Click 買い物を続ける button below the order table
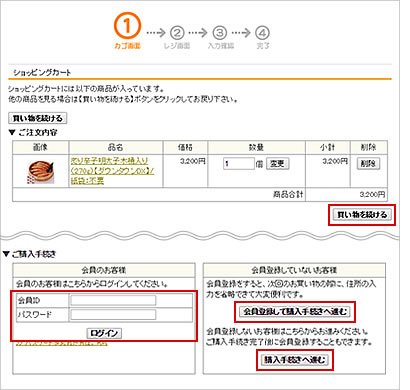This screenshot has width=410, height=390. [x=362, y=214]
